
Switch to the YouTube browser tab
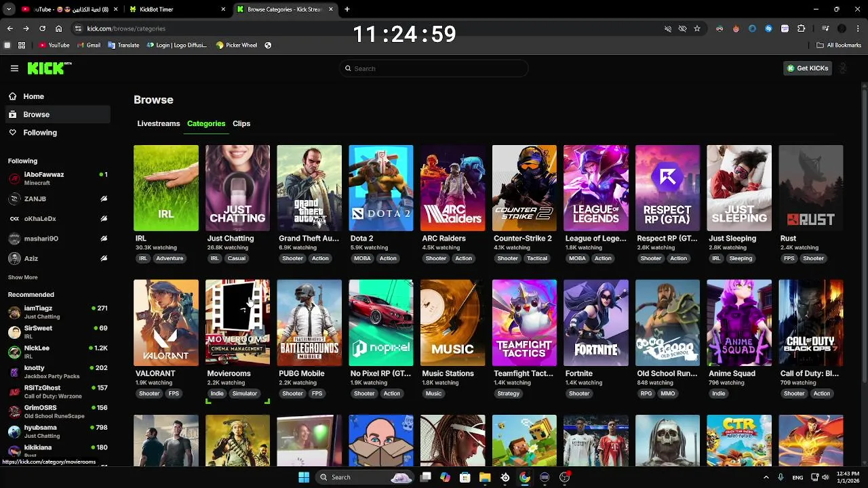point(68,9)
